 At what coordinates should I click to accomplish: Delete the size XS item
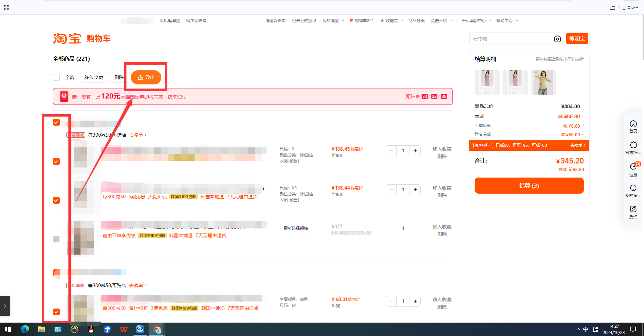(x=442, y=195)
